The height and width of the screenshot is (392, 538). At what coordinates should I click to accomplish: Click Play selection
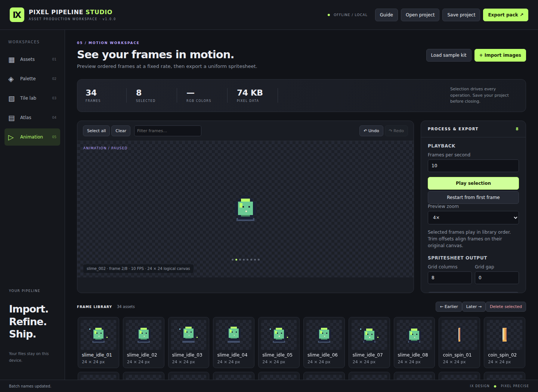(x=473, y=183)
